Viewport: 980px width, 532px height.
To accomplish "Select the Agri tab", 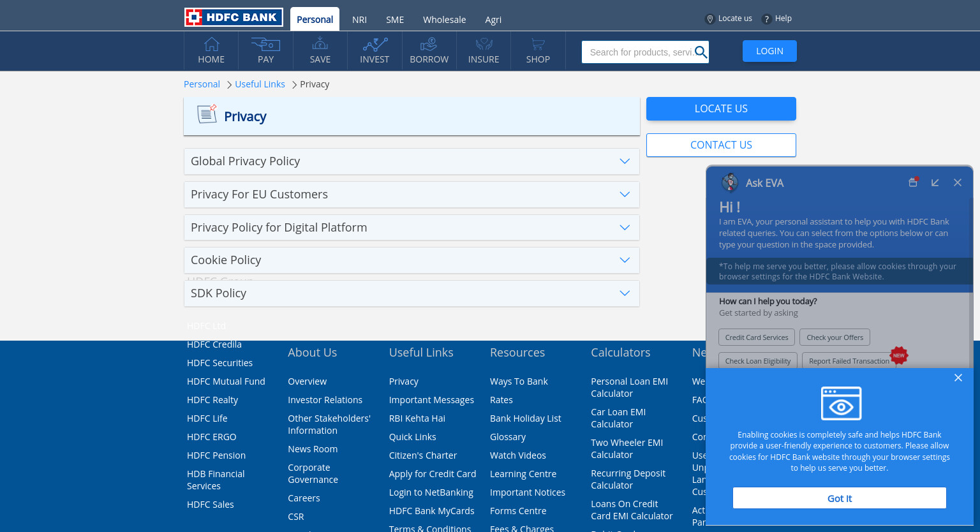I will (x=493, y=20).
